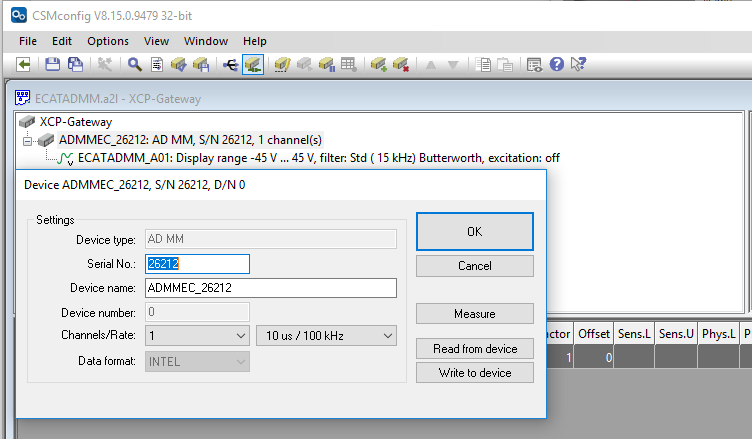Click the Measure button
This screenshot has width=752, height=439.
point(475,314)
